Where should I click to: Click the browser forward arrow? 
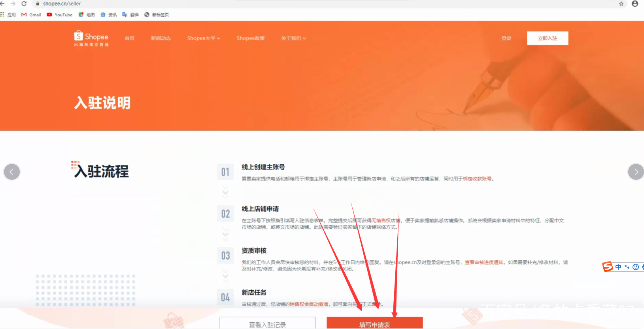coord(13,4)
